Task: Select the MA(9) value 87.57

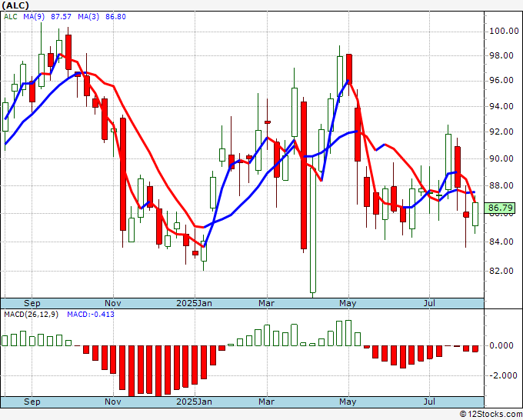Action: [x=61, y=17]
